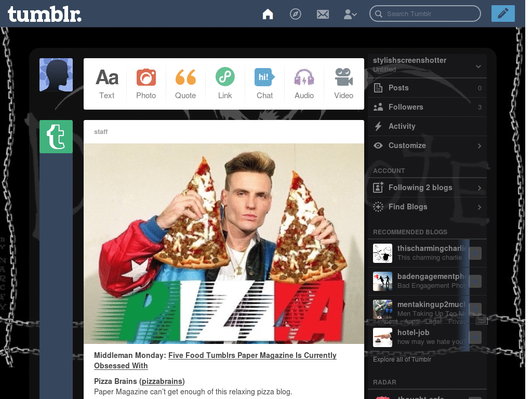Open the pizzabrains blog link
This screenshot has width=532, height=399.
point(162,381)
